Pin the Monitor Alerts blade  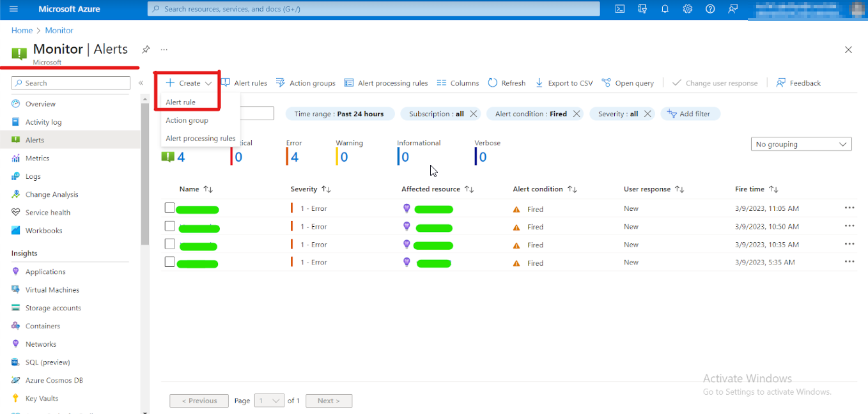coord(146,49)
